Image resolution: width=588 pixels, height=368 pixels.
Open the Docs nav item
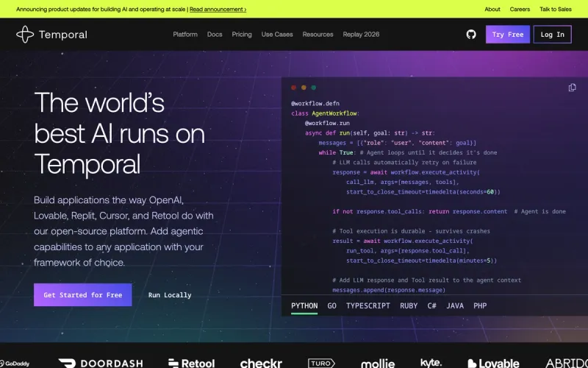[215, 34]
